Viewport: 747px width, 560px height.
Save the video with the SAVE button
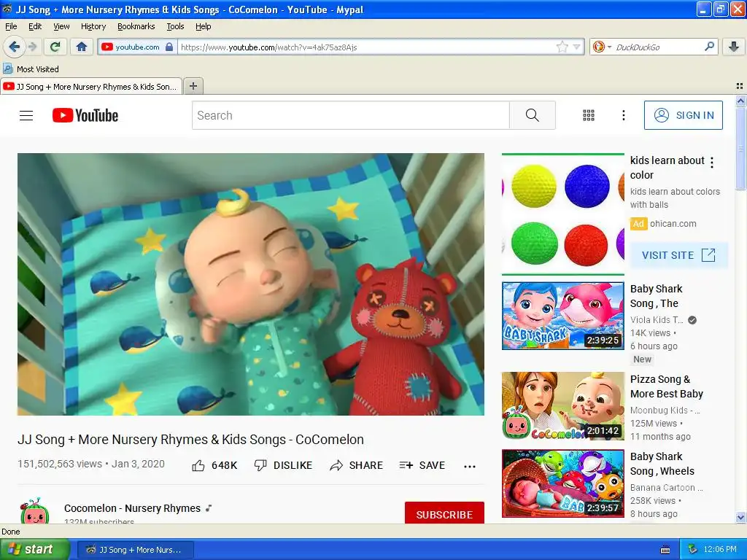tap(422, 465)
